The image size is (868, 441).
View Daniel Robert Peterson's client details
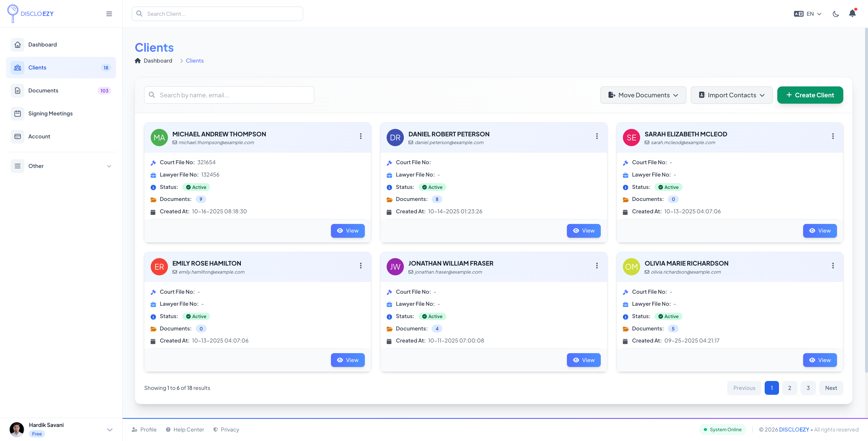coord(583,231)
